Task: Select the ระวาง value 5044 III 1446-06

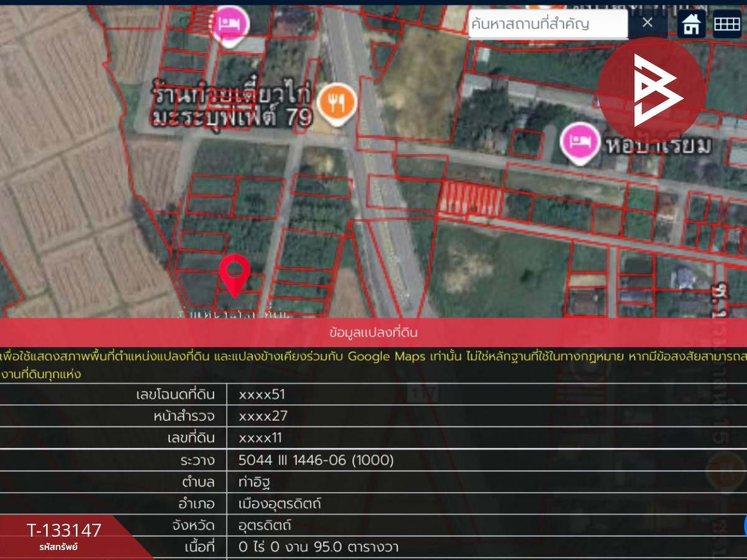Action: (x=316, y=460)
